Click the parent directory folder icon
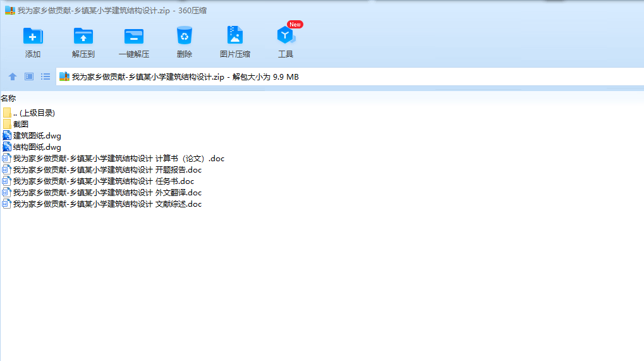The image size is (644, 361). coord(7,113)
